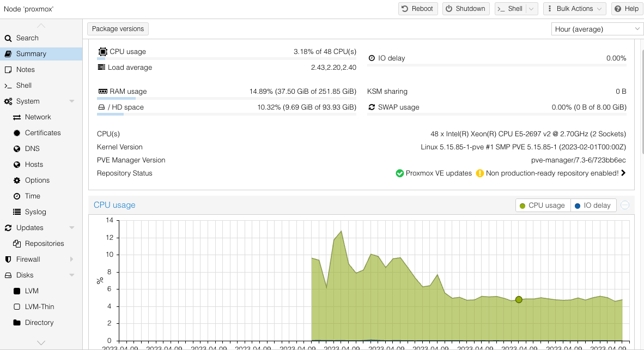This screenshot has width=644, height=350.
Task: Click the Directory folder icon
Action: click(x=17, y=323)
